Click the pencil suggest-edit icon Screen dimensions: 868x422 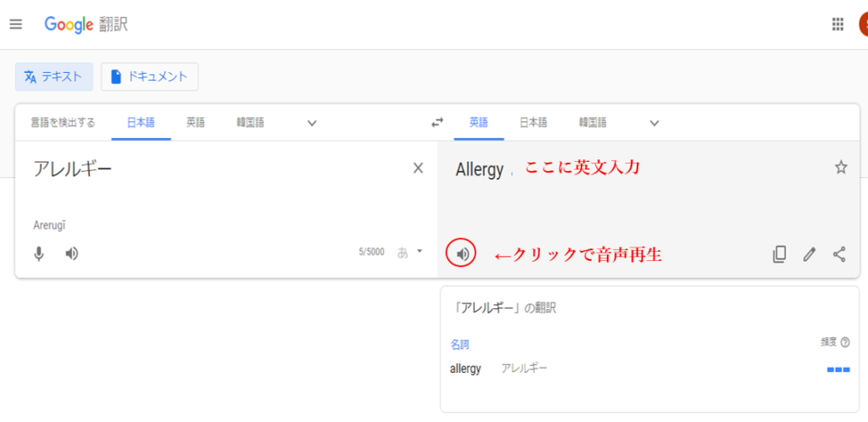[x=810, y=253]
